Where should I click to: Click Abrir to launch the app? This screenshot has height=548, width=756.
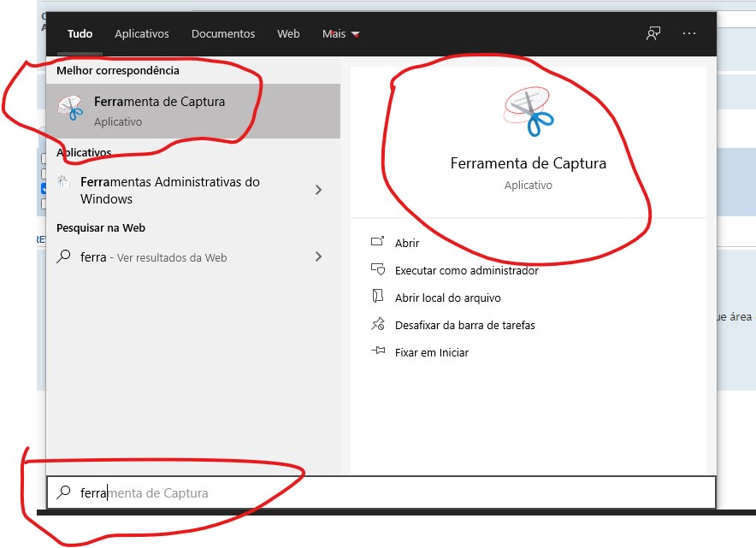[407, 243]
